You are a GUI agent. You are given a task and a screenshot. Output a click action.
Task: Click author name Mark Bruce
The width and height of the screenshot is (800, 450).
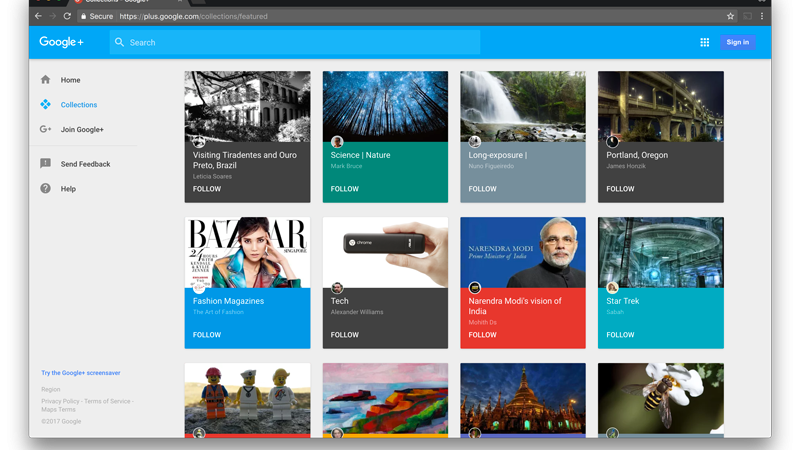point(346,166)
